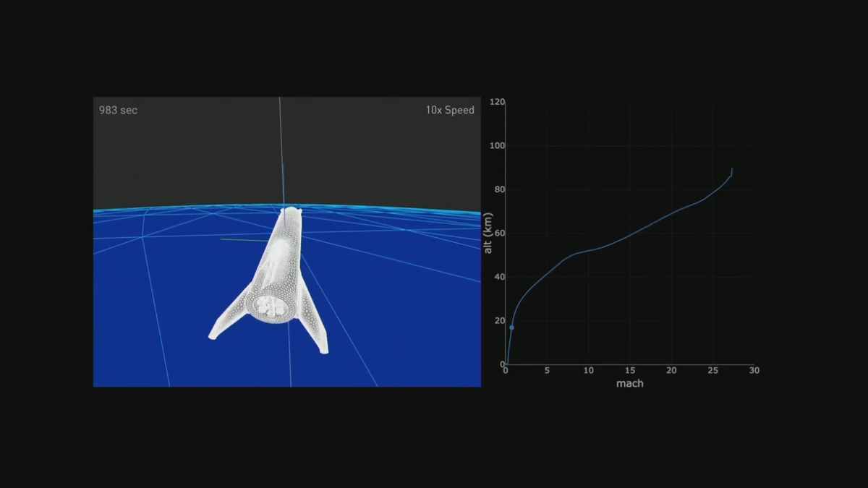This screenshot has height=488, width=868.
Task: Click the 5 mach axis value
Action: click(x=547, y=370)
